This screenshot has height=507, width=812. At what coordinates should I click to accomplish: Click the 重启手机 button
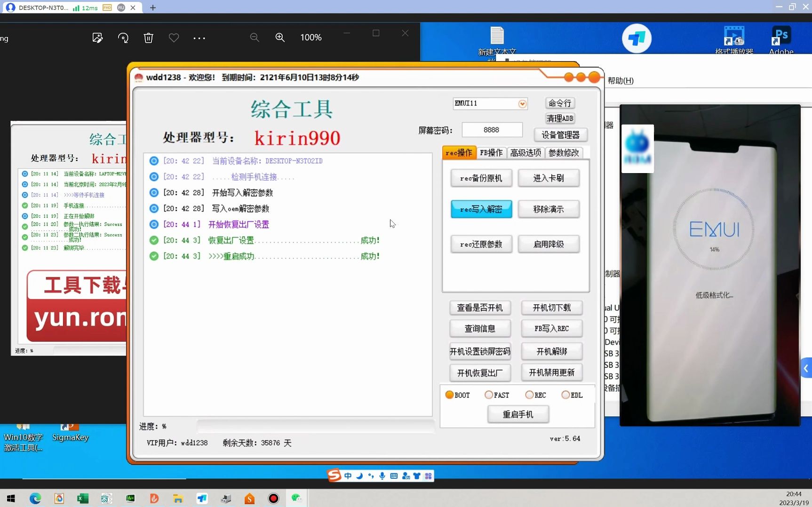pyautogui.click(x=518, y=414)
